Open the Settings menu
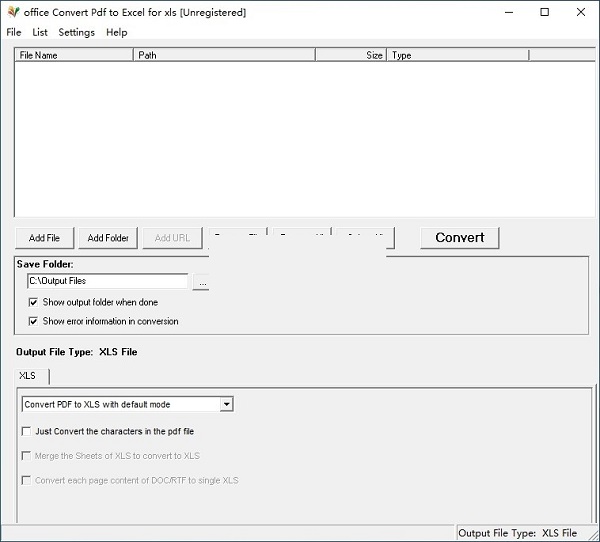Screen dimensions: 600x542 click(77, 32)
